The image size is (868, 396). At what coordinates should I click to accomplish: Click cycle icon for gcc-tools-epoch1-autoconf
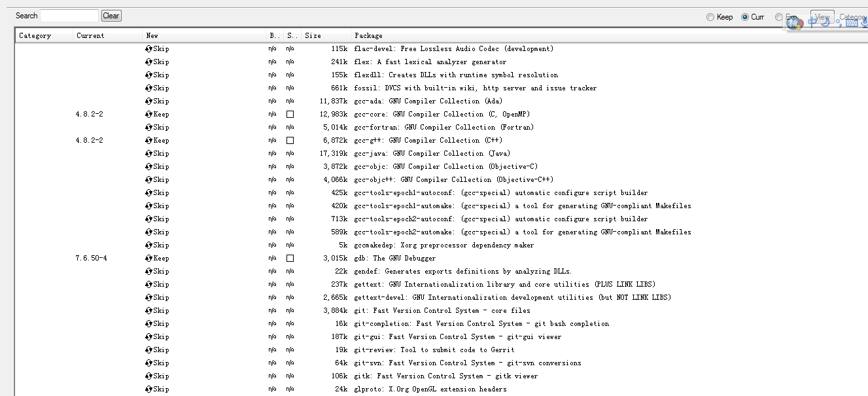148,193
